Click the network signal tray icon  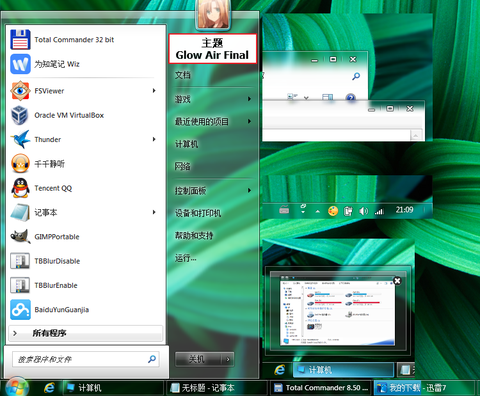tap(379, 211)
